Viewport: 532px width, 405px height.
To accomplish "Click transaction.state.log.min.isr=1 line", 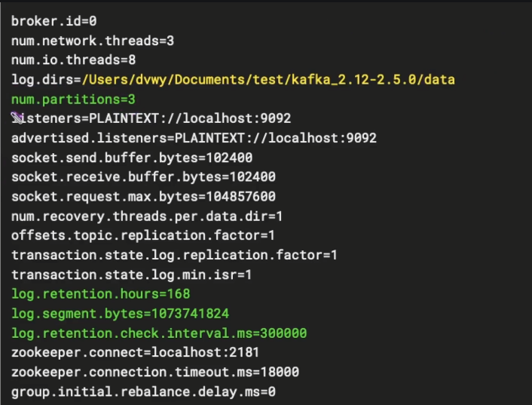I will (x=132, y=275).
